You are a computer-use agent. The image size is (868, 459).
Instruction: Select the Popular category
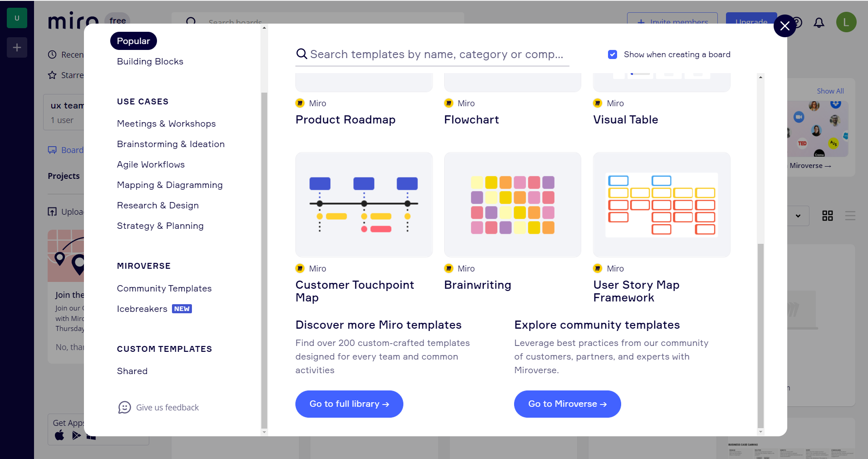133,41
